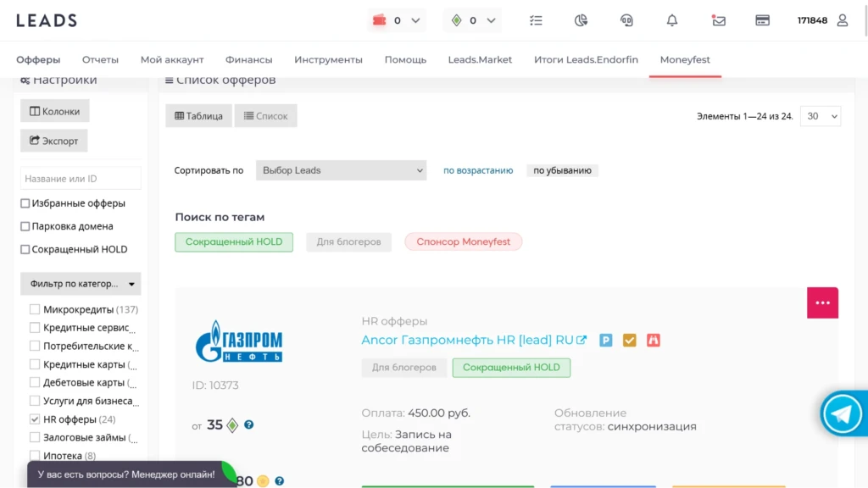This screenshot has width=868, height=488.
Task: Click the Экспорт button
Action: (53, 141)
